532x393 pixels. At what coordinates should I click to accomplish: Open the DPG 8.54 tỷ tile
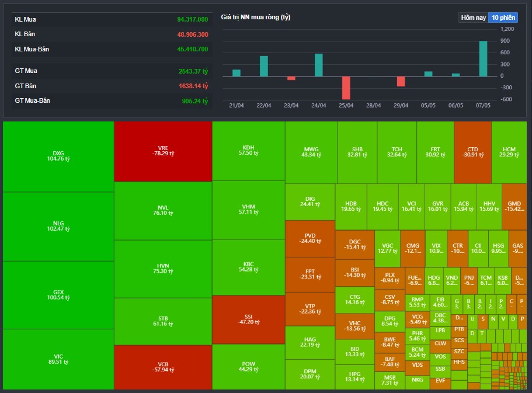coord(390,321)
